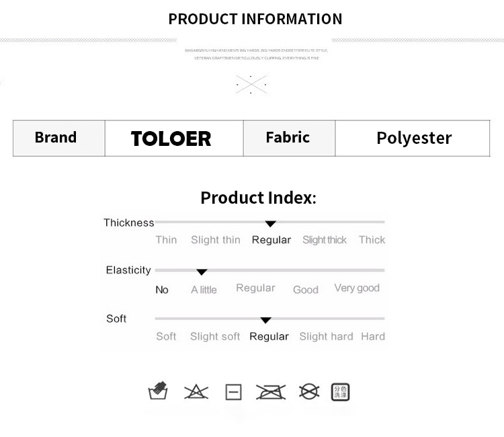Select the Slight hard softness label
The image size is (504, 437).
(x=326, y=336)
